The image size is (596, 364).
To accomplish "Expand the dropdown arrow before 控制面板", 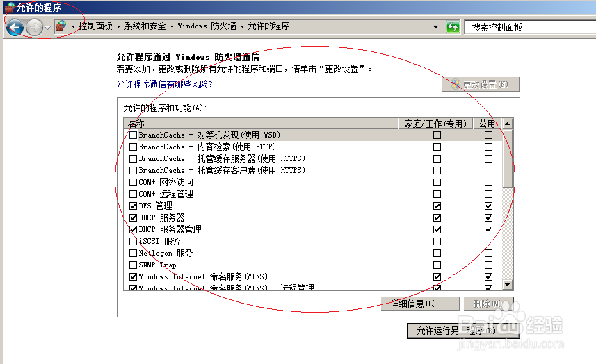I will tap(73, 26).
